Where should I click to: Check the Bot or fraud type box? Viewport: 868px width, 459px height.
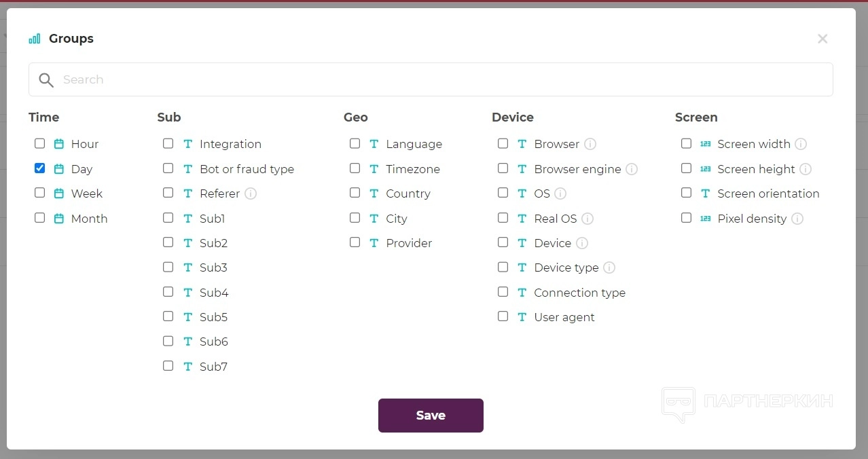pos(168,168)
